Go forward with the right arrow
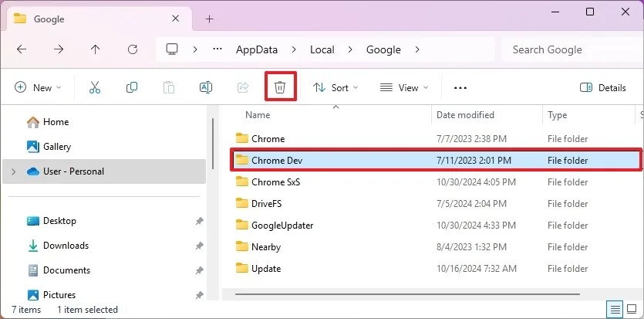 59,49
